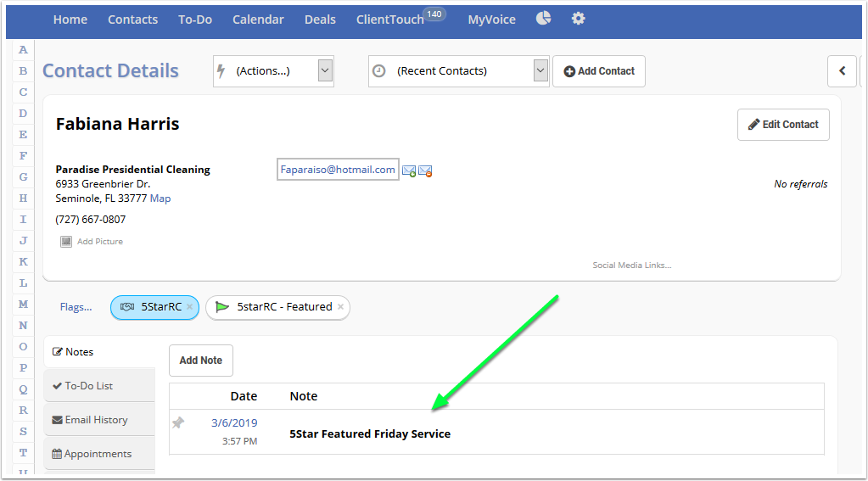Click the Add Note button
This screenshot has width=868, height=481.
coord(200,361)
